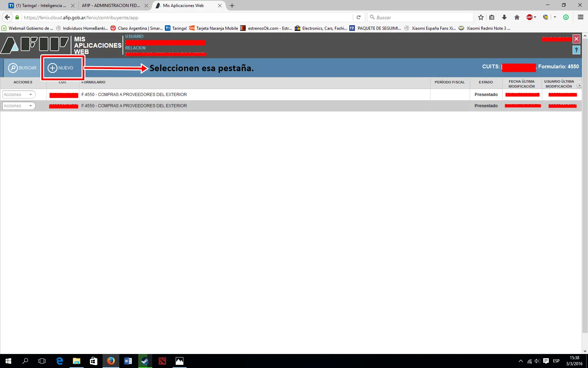Click the red close session X icon

[x=576, y=39]
